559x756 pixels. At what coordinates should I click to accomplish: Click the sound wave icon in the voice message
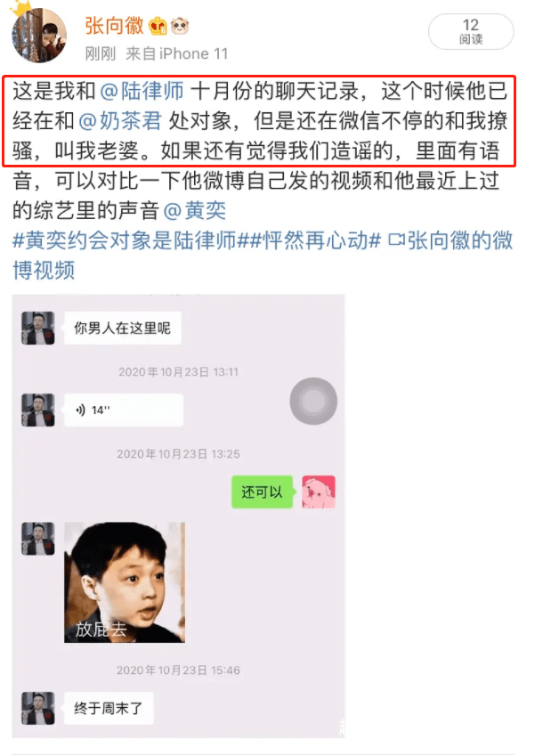(80, 410)
